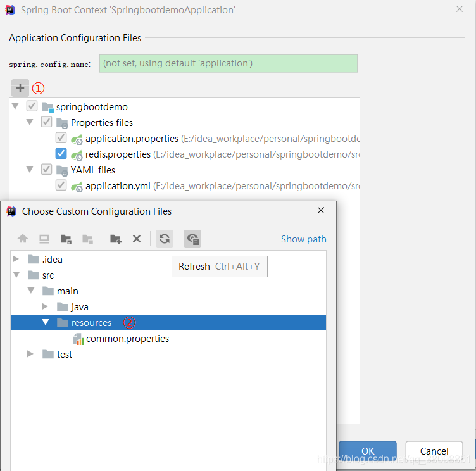The height and width of the screenshot is (471, 476).
Task: Click the Module directory toolbar icon
Action: pos(87,239)
